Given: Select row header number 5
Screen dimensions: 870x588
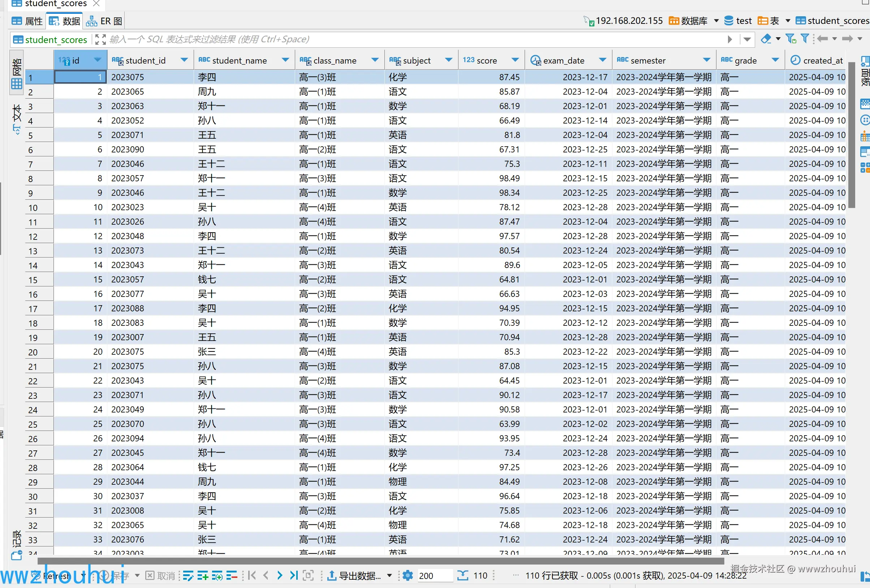Looking at the screenshot, I should [39, 135].
